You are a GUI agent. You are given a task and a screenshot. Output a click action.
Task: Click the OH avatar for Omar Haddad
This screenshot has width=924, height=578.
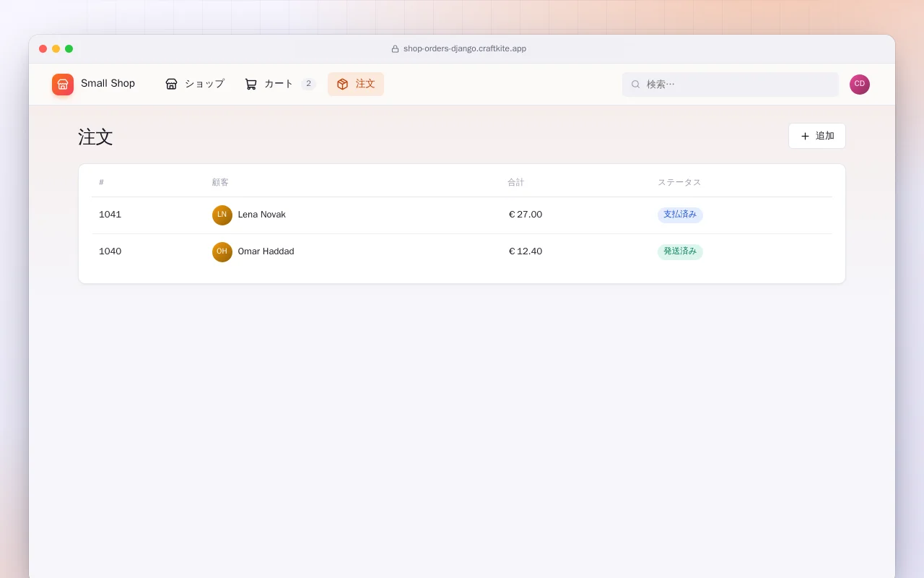click(222, 252)
